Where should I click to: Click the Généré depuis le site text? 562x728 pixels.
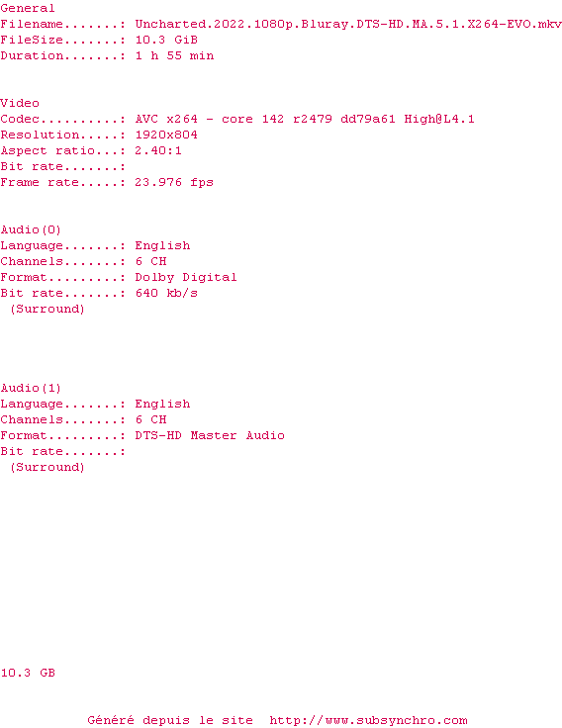point(170,720)
